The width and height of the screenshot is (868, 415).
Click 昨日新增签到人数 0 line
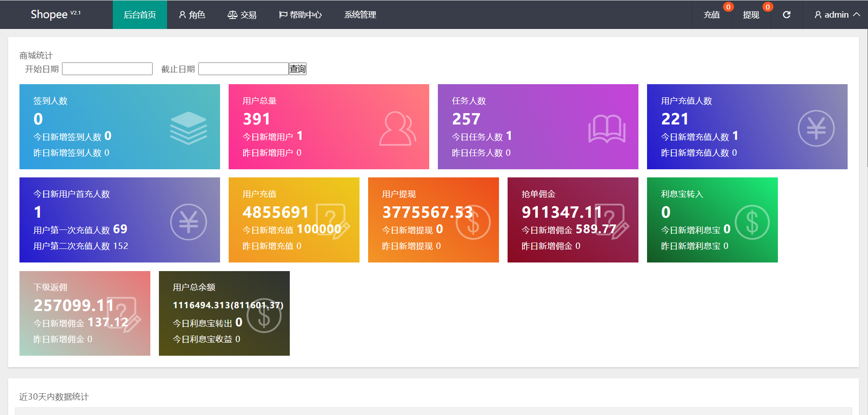[71, 153]
